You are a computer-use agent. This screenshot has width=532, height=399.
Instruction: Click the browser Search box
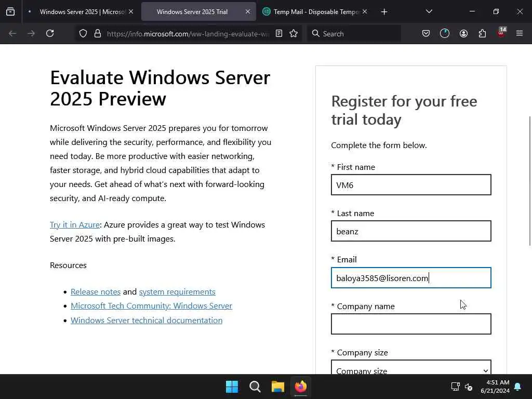click(354, 34)
